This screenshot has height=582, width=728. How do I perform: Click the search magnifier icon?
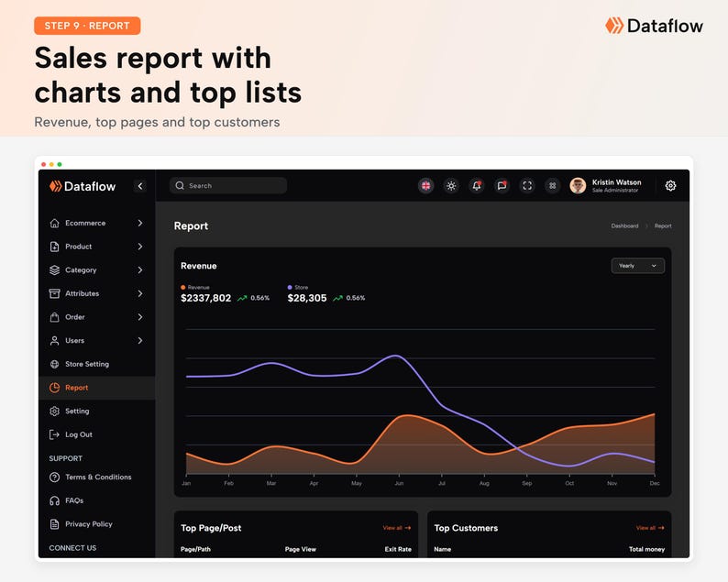[180, 186]
